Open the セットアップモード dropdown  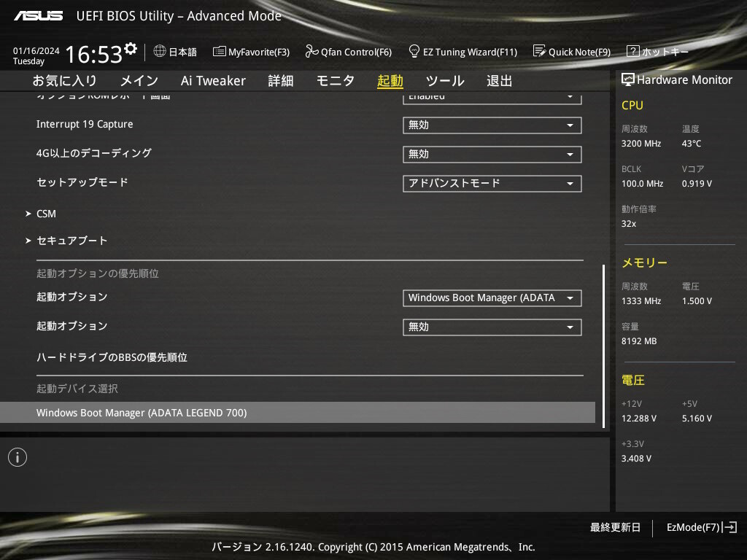click(492, 183)
